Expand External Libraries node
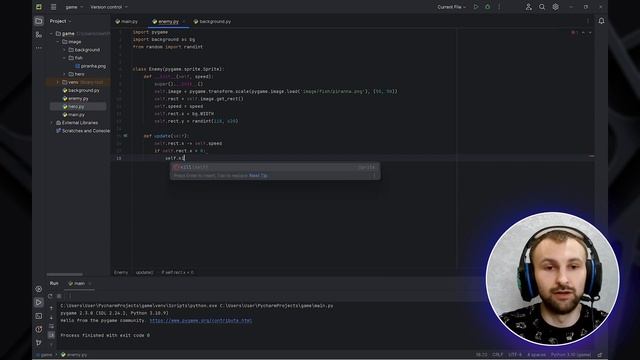This screenshot has height=360, width=640. tap(51, 122)
